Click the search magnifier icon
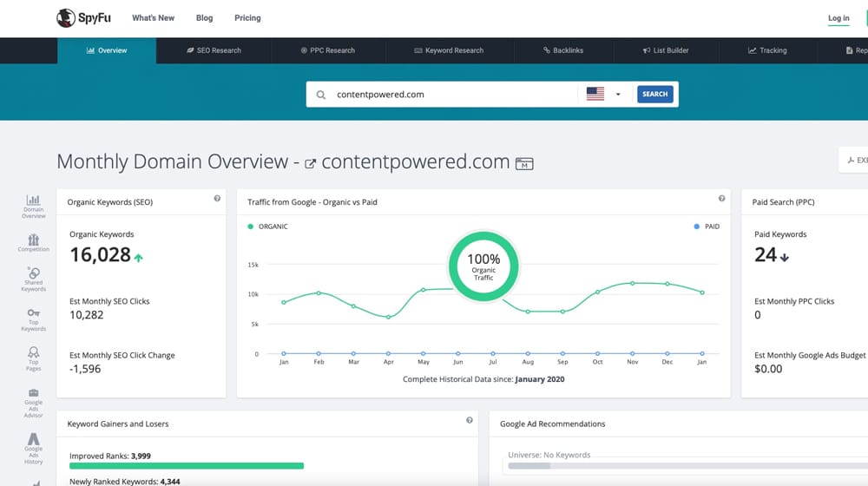This screenshot has width=868, height=486. point(320,95)
